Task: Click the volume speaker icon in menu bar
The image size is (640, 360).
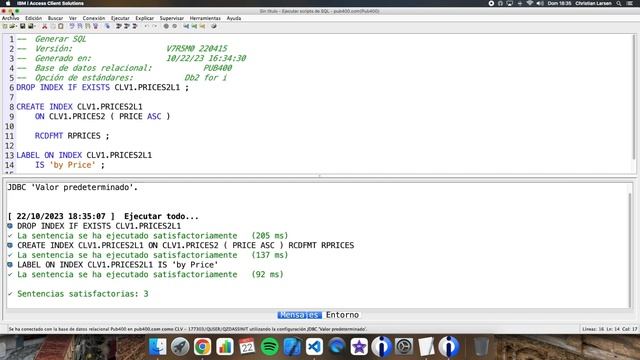Action: pyautogui.click(x=540, y=3)
